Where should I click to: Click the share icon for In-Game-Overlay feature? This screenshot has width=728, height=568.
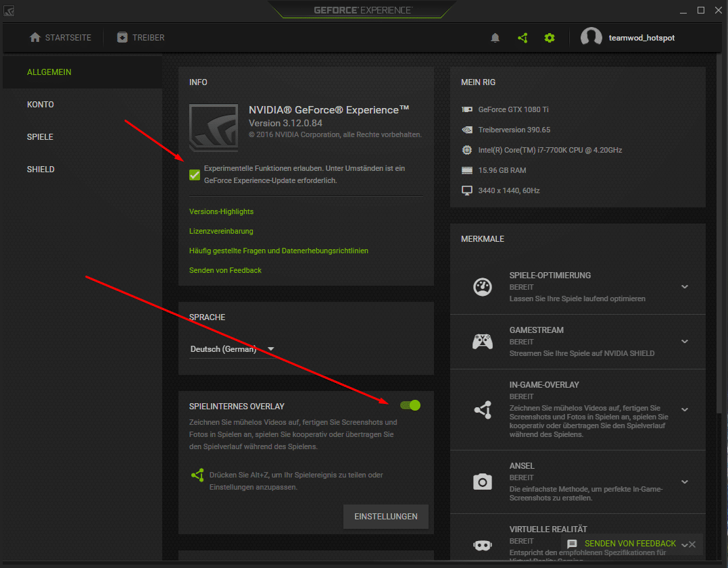[483, 410]
